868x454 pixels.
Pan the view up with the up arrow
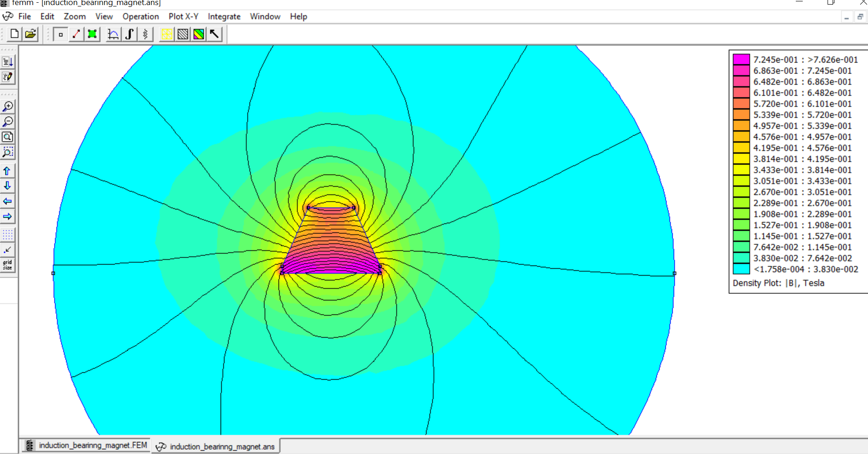(8, 171)
